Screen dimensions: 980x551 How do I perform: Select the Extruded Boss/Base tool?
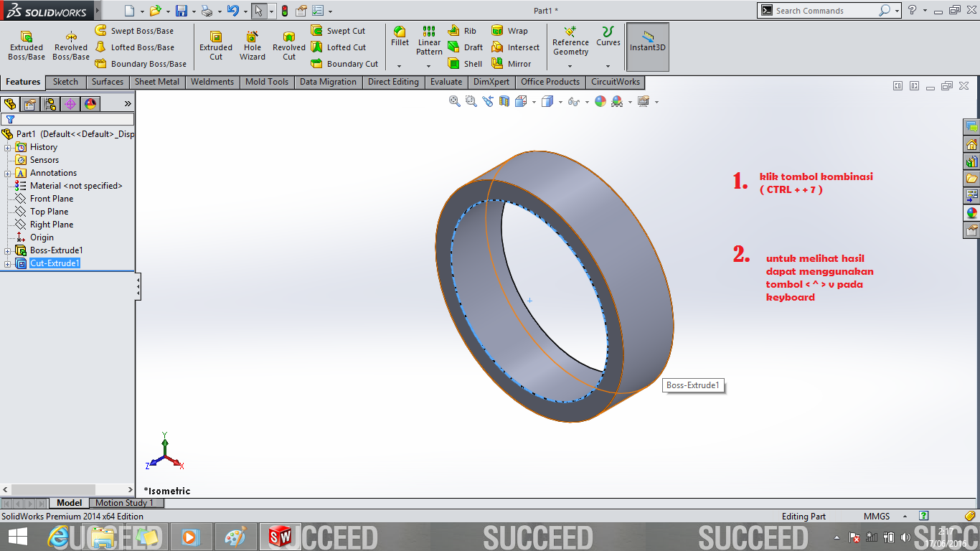[26, 44]
